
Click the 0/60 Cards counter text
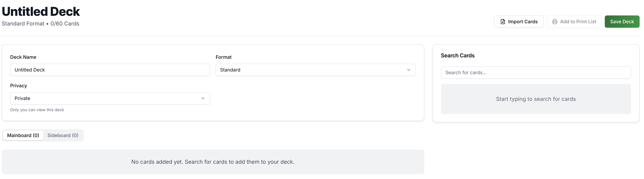[x=64, y=24]
